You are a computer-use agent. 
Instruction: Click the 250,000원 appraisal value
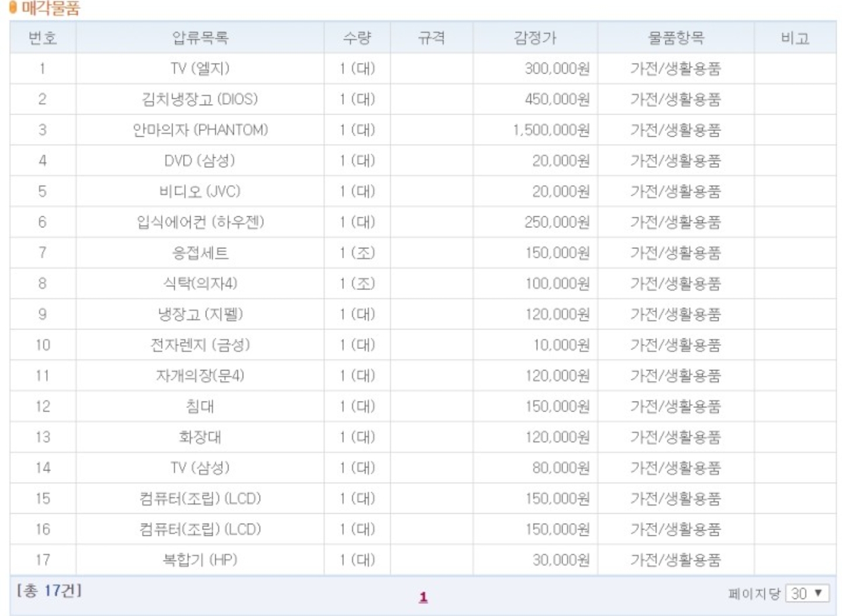coord(557,222)
